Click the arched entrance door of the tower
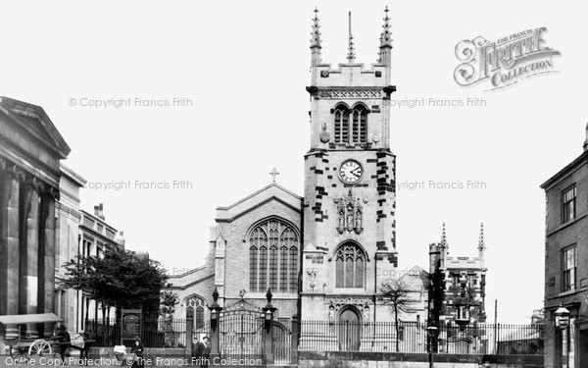 coord(349,330)
